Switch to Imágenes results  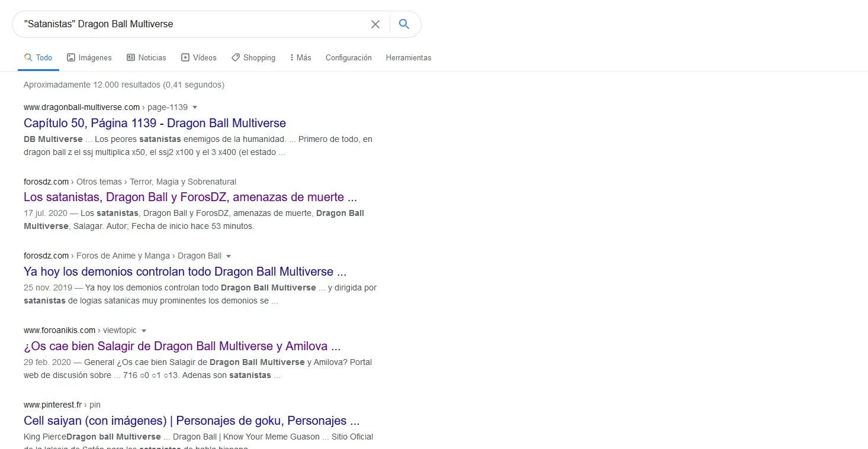point(89,57)
